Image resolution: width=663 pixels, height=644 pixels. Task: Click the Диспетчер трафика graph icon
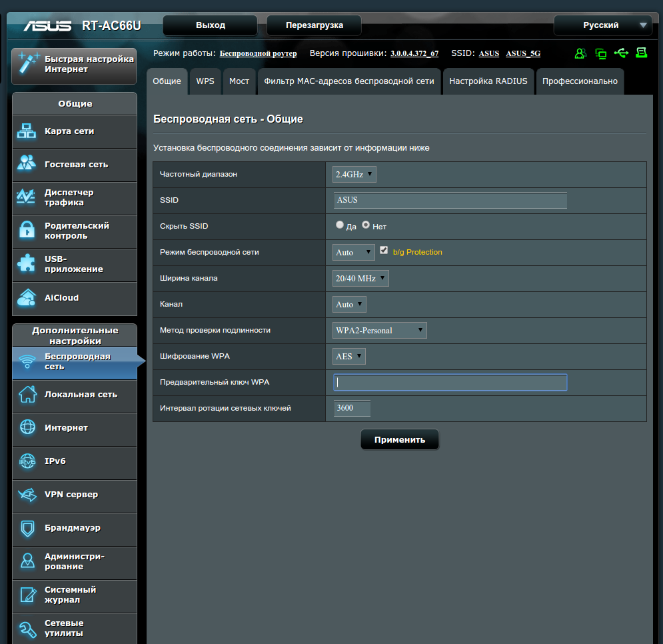[26, 197]
